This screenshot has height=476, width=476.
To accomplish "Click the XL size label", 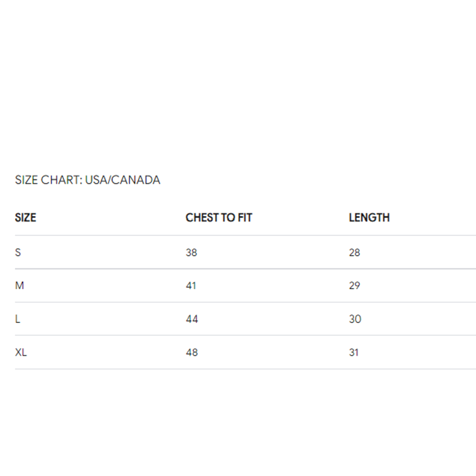I will [21, 352].
